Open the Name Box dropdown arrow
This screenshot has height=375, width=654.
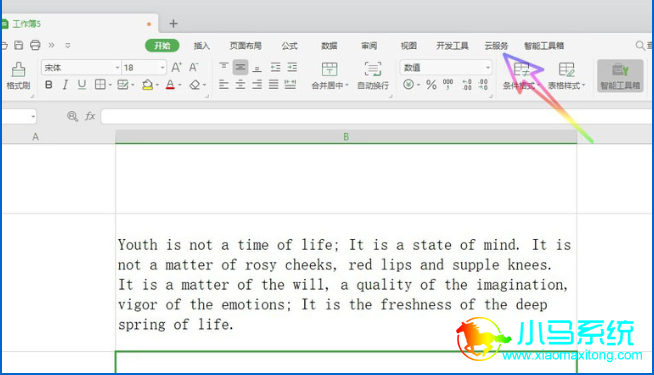tap(33, 116)
